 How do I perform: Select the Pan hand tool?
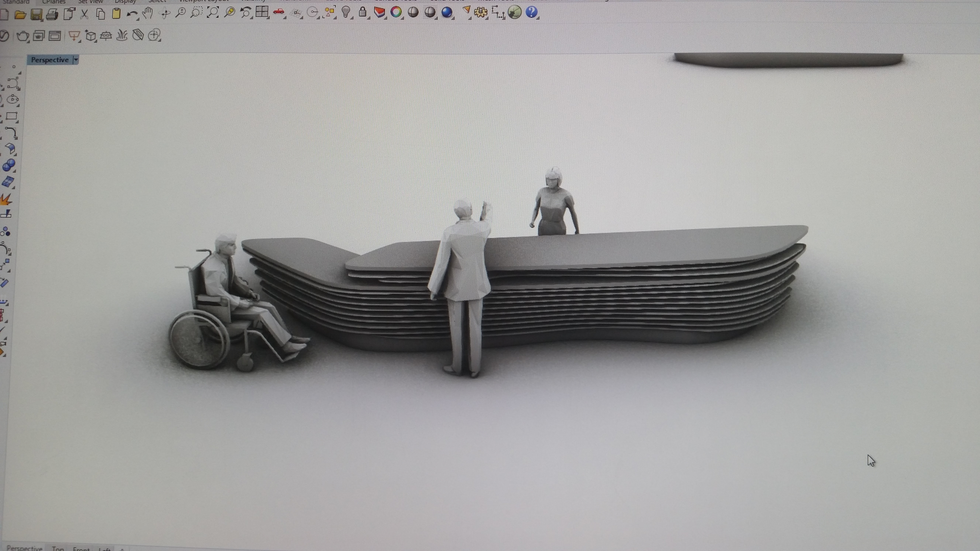(147, 14)
